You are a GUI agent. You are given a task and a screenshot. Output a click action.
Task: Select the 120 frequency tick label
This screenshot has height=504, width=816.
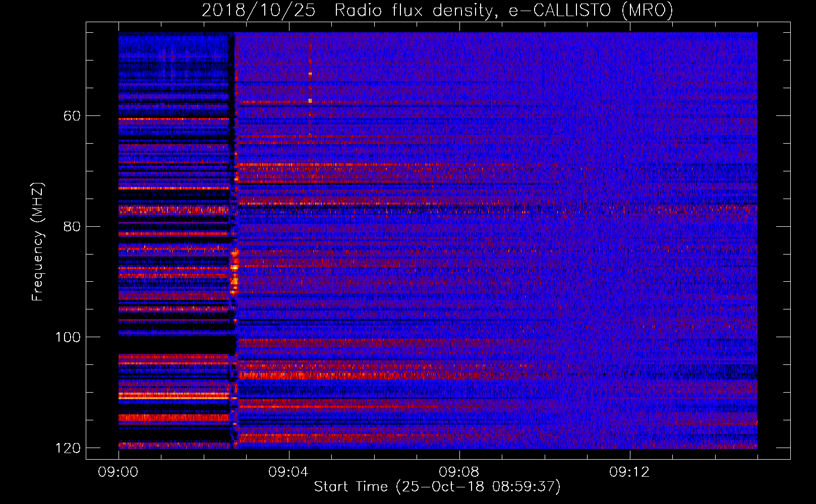(x=68, y=448)
